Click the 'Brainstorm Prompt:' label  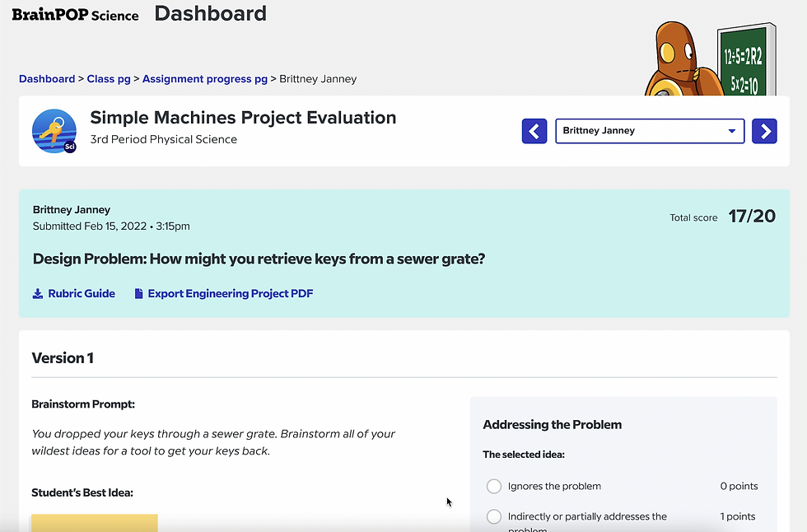click(x=83, y=404)
